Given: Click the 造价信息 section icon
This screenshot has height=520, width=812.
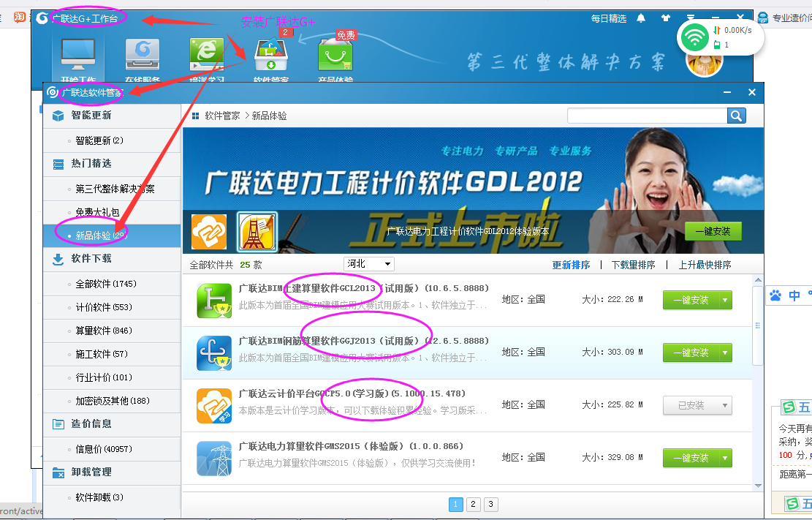Looking at the screenshot, I should pyautogui.click(x=58, y=424).
